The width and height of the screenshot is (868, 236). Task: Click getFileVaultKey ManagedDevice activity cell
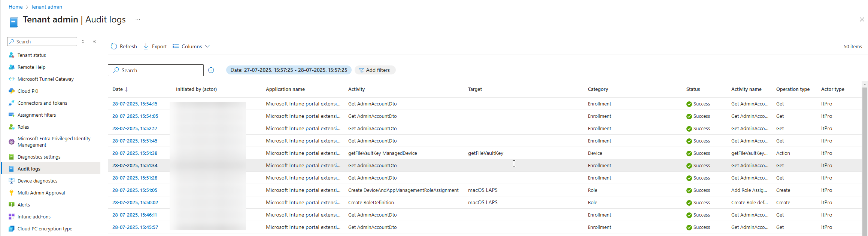click(x=383, y=153)
